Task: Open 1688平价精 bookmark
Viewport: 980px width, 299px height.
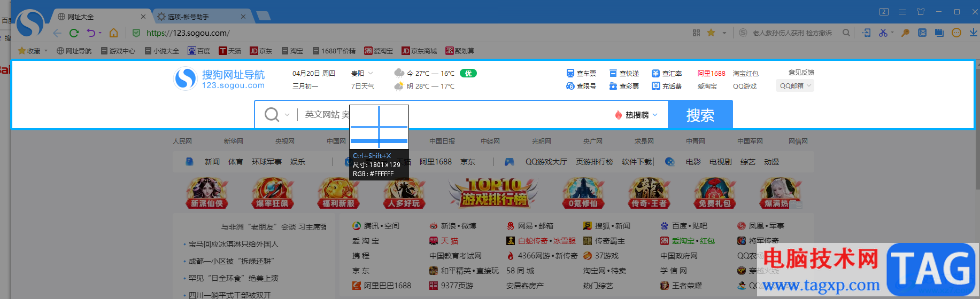Action: pyautogui.click(x=334, y=51)
